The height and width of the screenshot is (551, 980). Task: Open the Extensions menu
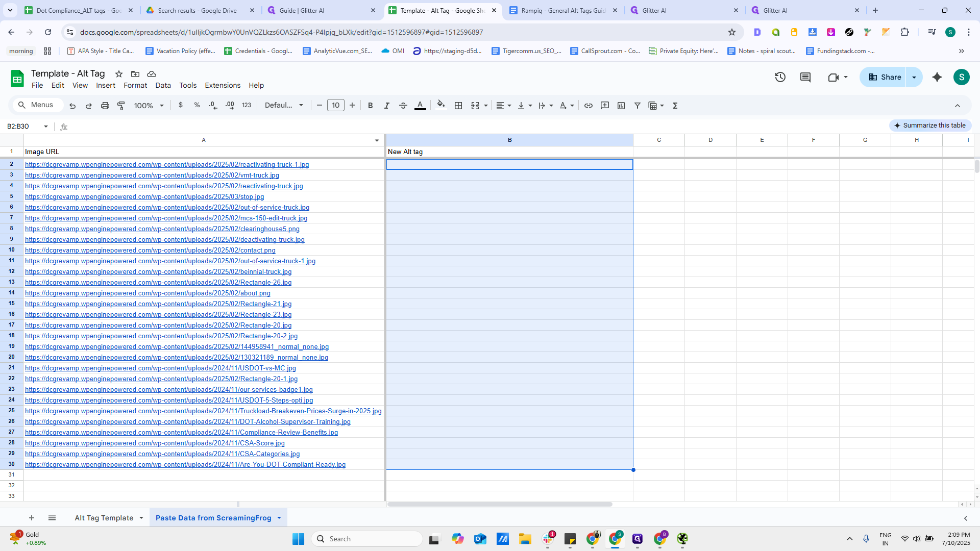coord(223,85)
